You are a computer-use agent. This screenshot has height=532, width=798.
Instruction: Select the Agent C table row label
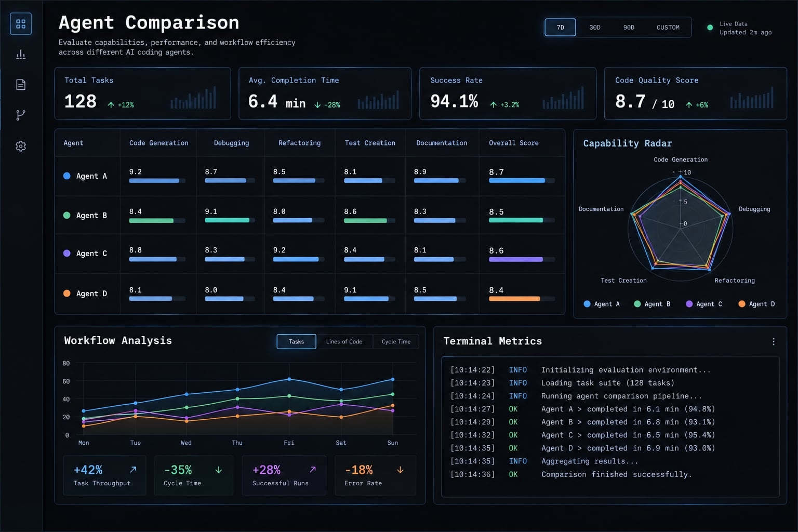85,254
